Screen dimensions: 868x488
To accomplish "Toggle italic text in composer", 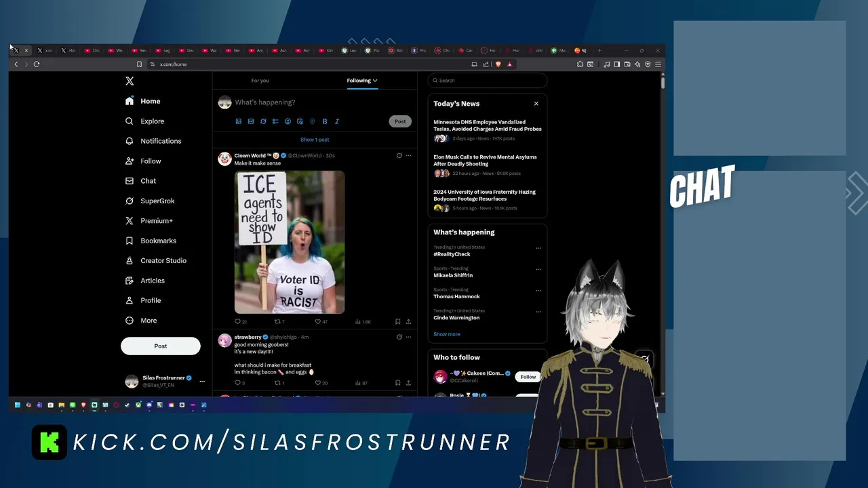I will pyautogui.click(x=337, y=121).
